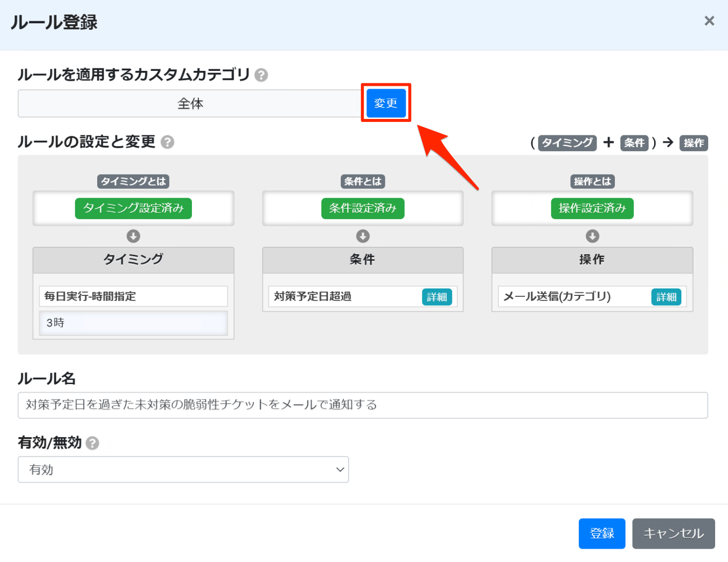Viewport: 728px width, 562px height.
Task: Click help icon next to ルールを適用するカスタムカテゴリ
Action: [x=261, y=75]
